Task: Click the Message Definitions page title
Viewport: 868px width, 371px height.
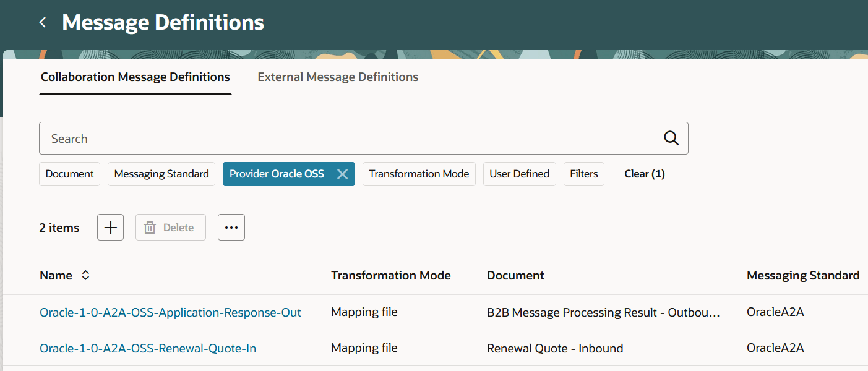Action: point(163,23)
